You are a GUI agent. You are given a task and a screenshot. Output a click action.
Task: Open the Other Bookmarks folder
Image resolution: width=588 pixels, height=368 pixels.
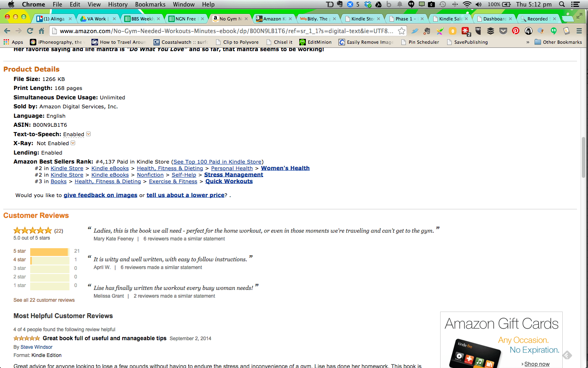[x=558, y=42]
